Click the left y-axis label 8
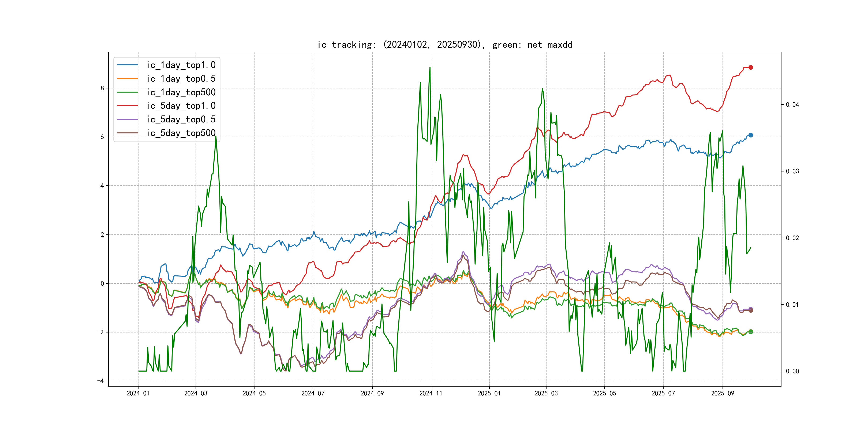 tap(102, 88)
